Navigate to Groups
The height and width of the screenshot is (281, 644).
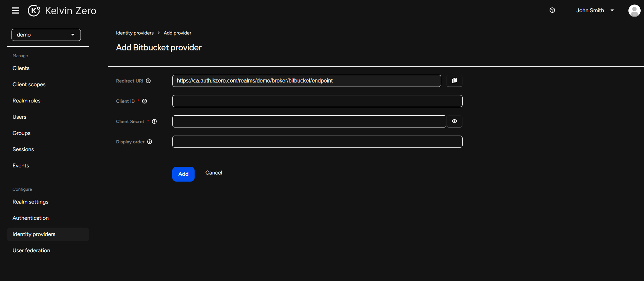tap(21, 133)
